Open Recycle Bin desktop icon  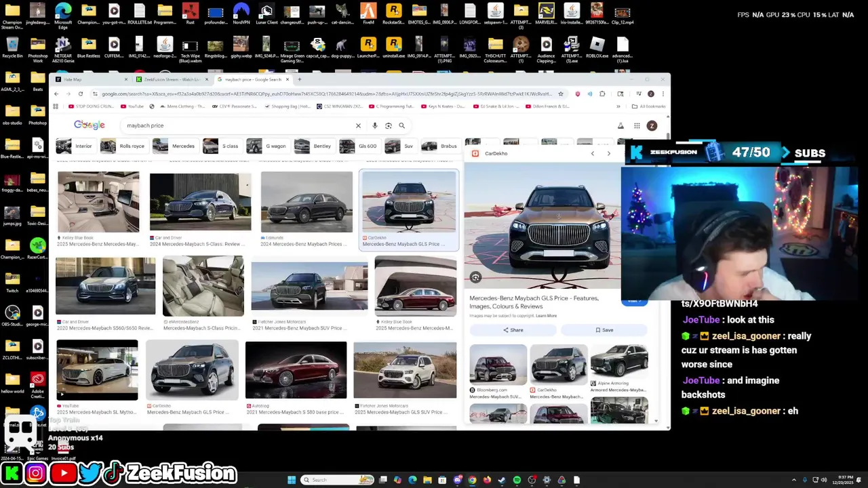point(12,47)
